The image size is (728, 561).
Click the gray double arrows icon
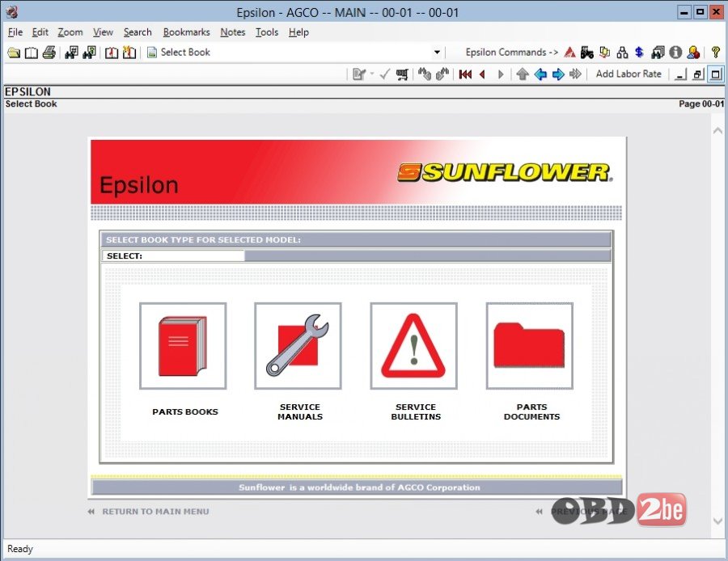point(575,74)
